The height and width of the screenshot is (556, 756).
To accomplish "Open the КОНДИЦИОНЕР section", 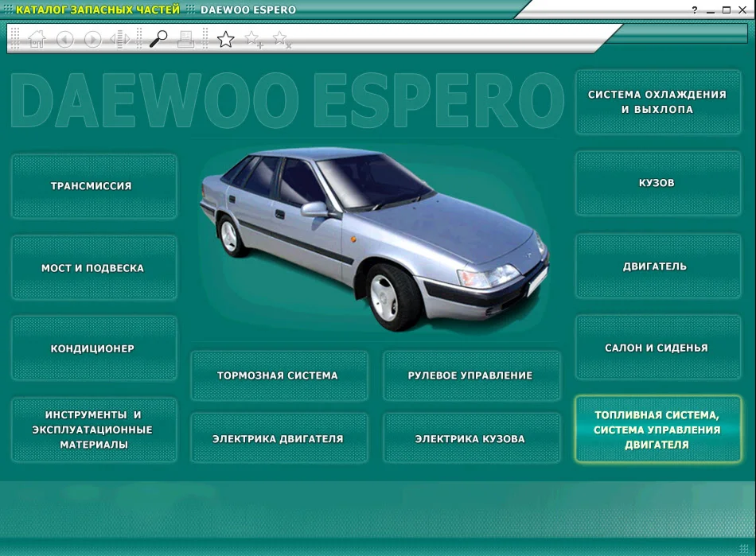I will tap(94, 348).
